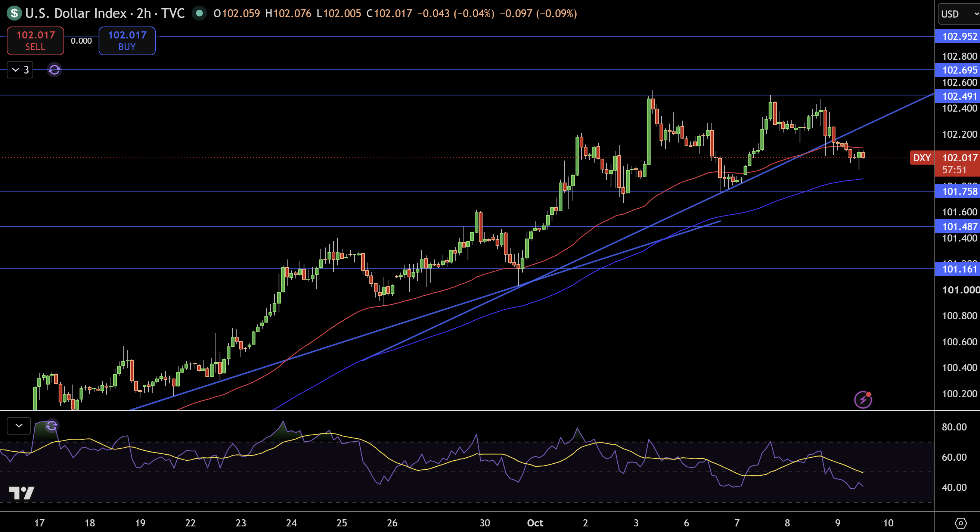Click the 80.00 RSI scale label
The height and width of the screenshot is (532, 980).
[954, 427]
